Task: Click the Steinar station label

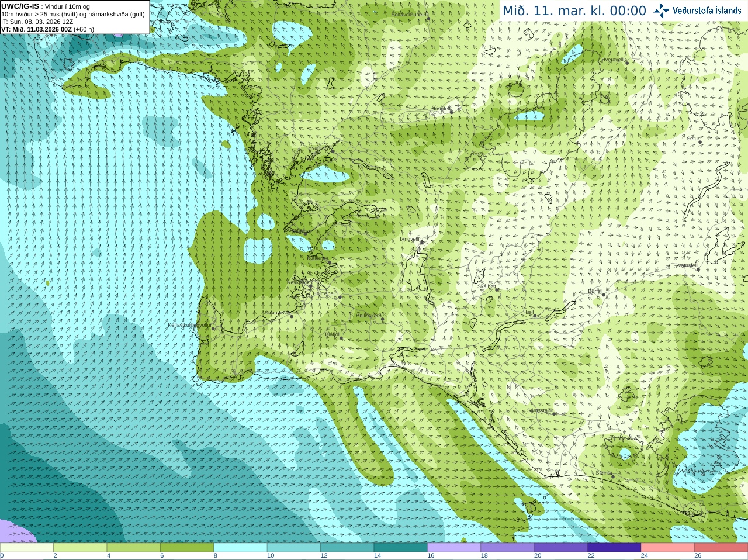Action: 604,473
